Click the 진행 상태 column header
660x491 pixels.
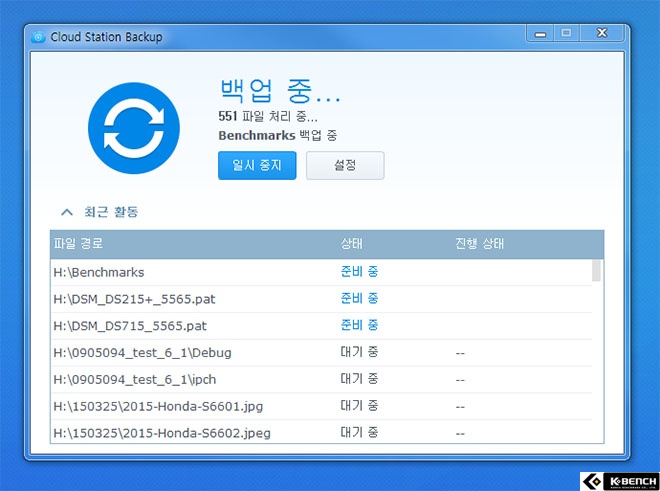[x=479, y=243]
